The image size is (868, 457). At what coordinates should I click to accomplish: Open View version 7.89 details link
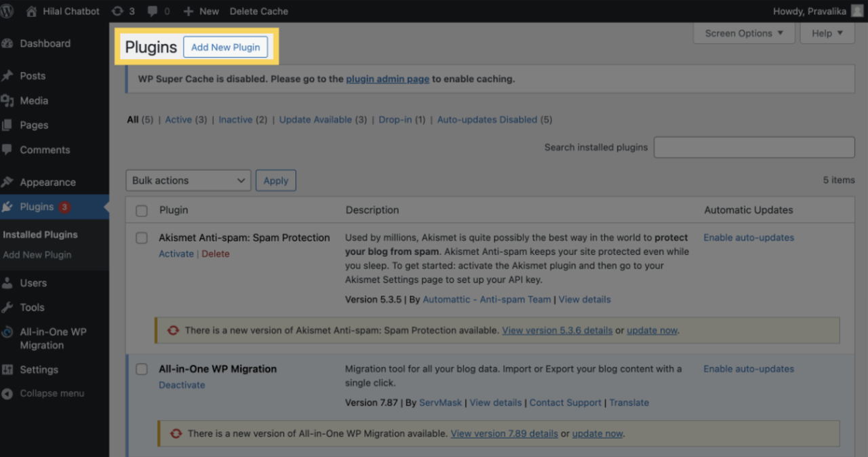pyautogui.click(x=505, y=433)
